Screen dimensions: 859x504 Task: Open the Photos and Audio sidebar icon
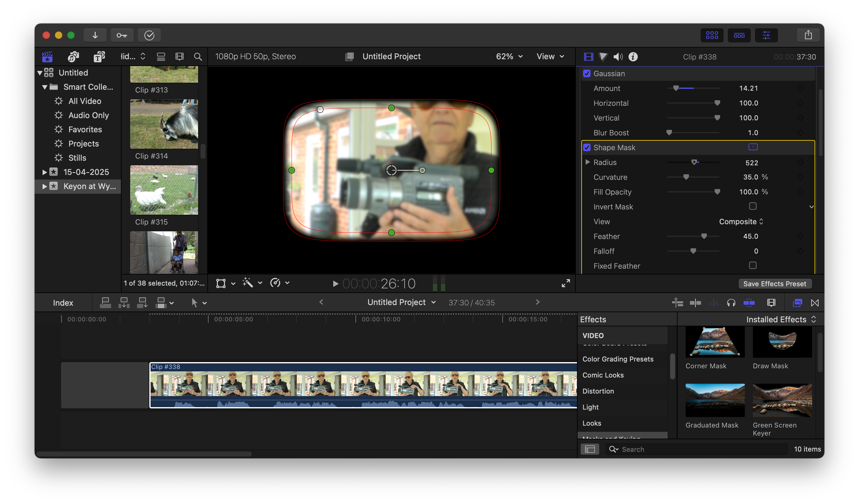[73, 56]
